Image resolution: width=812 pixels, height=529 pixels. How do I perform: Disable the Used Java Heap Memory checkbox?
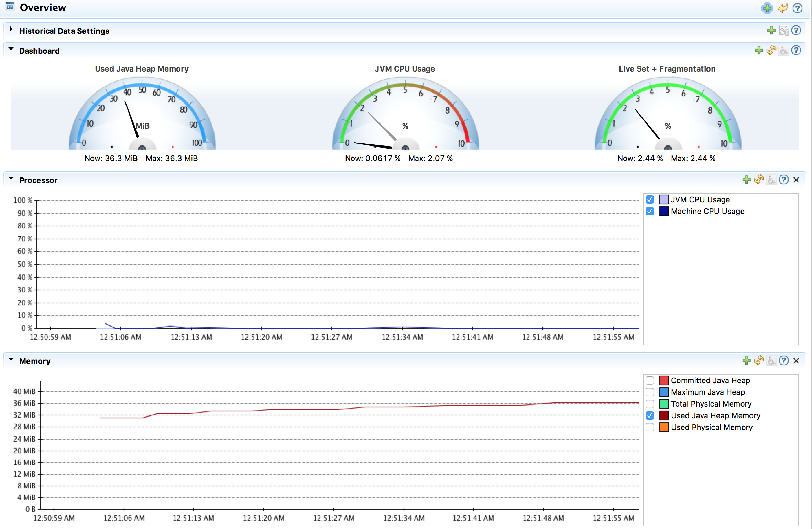pyautogui.click(x=649, y=415)
